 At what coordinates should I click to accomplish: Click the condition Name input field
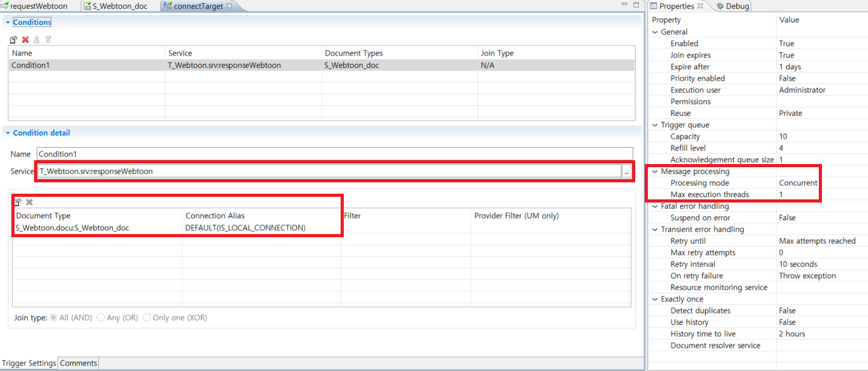click(x=334, y=154)
